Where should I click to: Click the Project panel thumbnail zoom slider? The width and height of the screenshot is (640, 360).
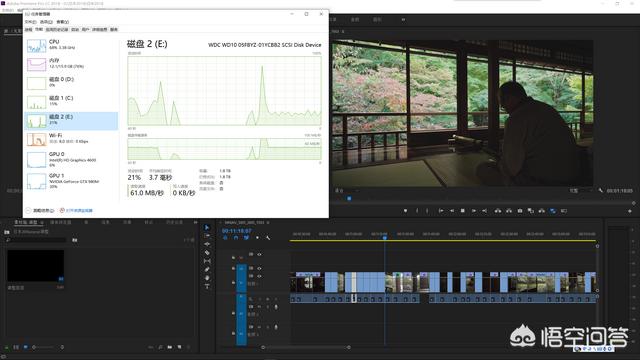(x=48, y=347)
